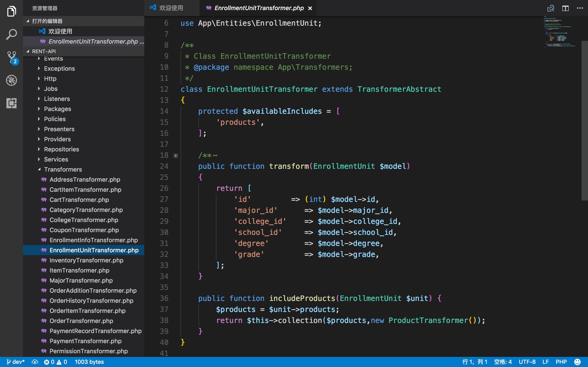Click the dev* git branch indicator
Viewport: 588px width, 367px height.
[x=16, y=362]
